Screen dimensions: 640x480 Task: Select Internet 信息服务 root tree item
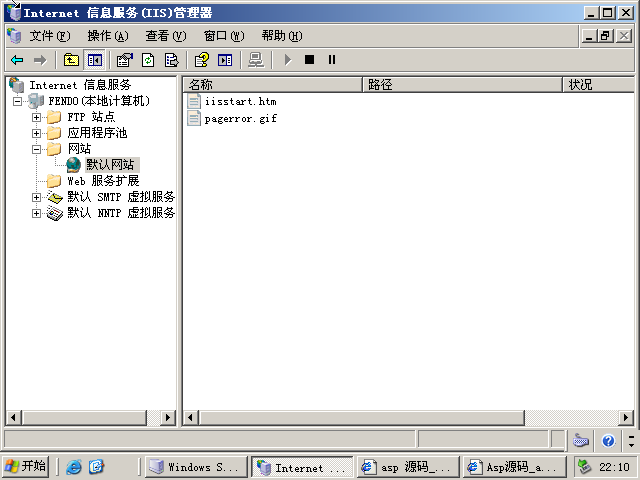(80, 85)
